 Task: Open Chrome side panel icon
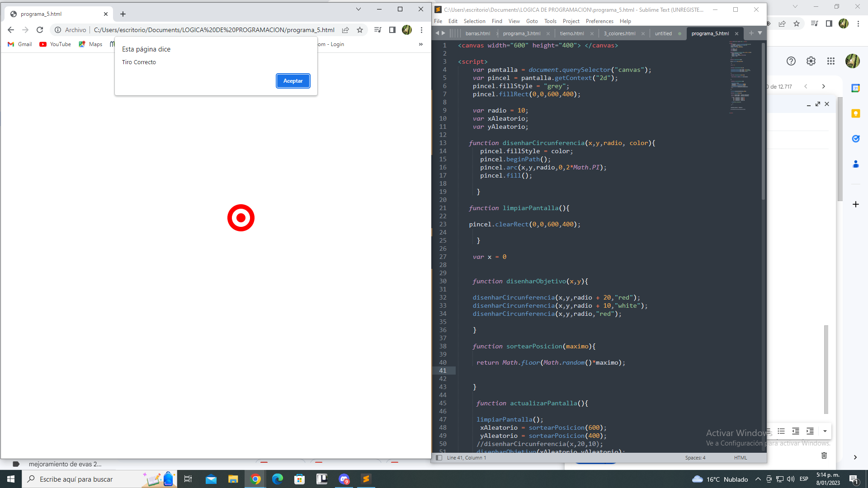(x=392, y=30)
